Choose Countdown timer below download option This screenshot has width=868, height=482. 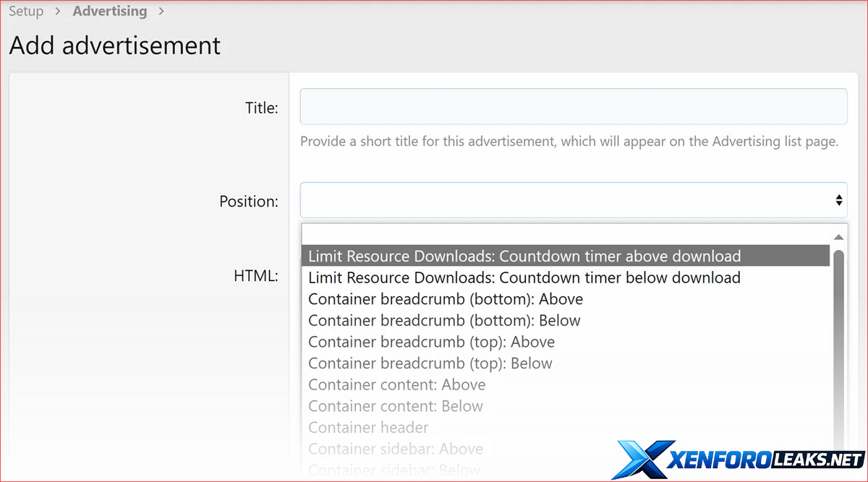click(x=524, y=277)
